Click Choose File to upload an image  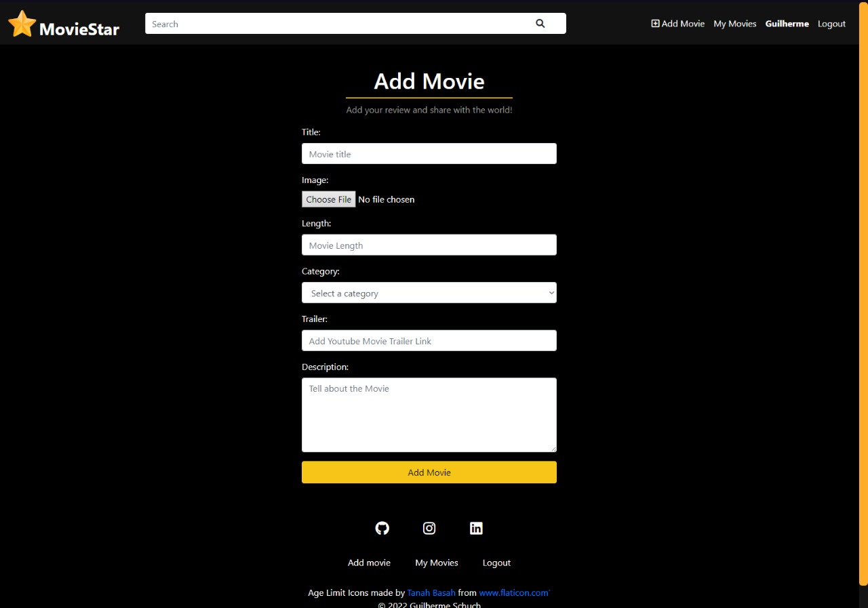click(328, 199)
